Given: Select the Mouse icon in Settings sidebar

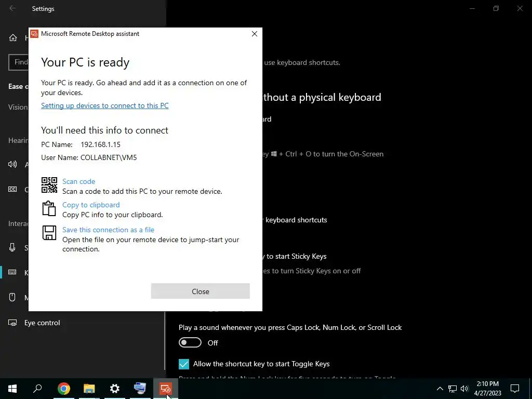Looking at the screenshot, I should coord(12,298).
